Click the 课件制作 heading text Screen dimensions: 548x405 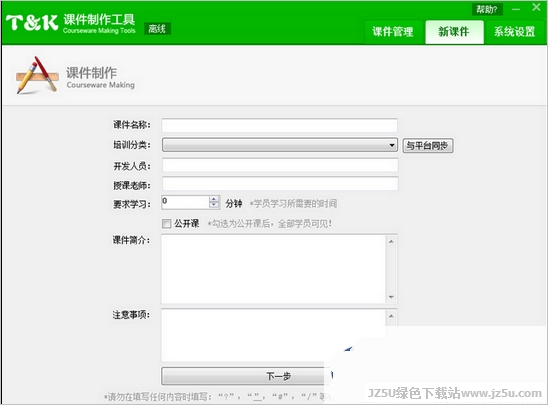pyautogui.click(x=92, y=73)
